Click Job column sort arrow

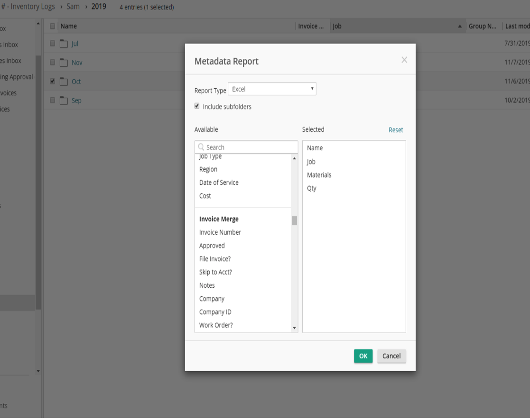tap(460, 27)
